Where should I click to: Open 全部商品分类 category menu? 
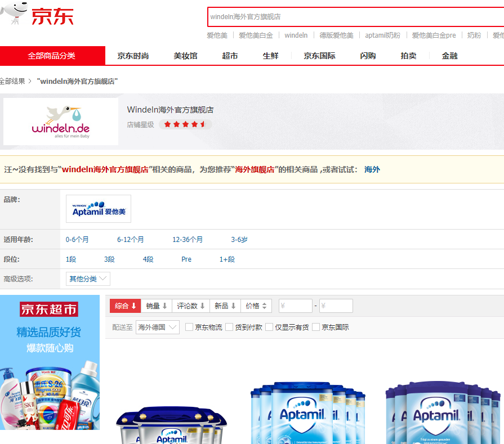pos(52,56)
